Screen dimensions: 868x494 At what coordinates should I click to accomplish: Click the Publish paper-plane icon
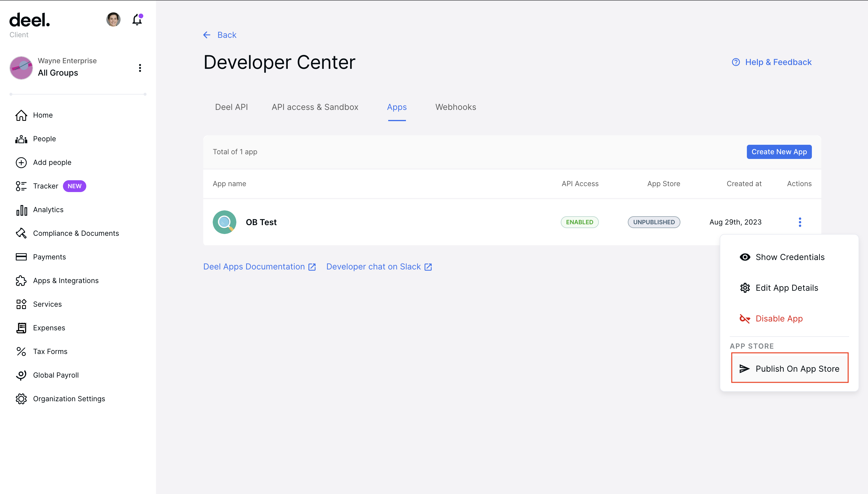click(744, 368)
